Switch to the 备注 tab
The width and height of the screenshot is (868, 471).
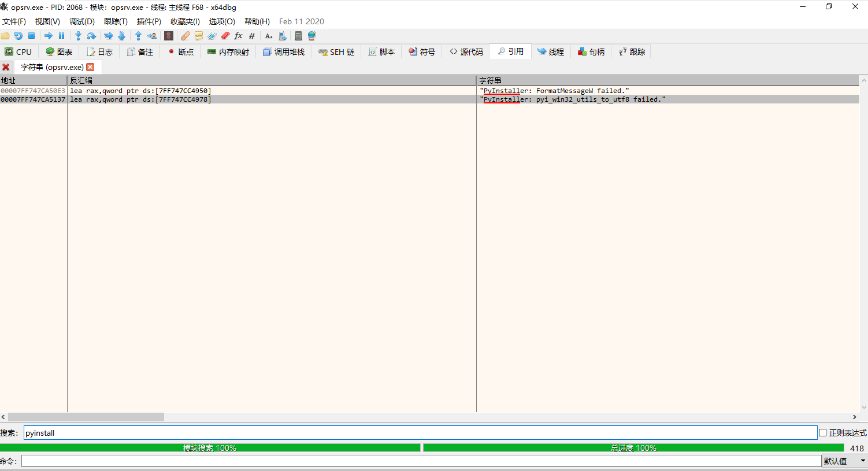pyautogui.click(x=140, y=52)
